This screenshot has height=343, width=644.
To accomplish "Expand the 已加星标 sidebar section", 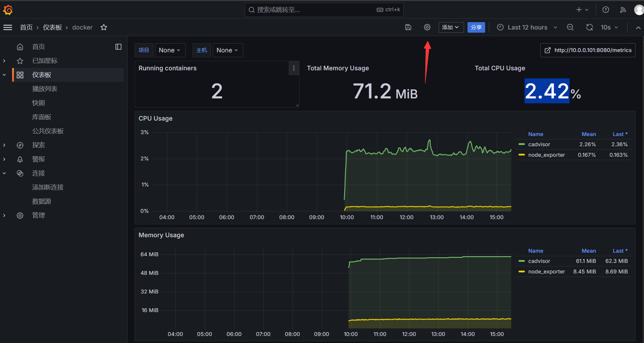I will click(x=4, y=61).
